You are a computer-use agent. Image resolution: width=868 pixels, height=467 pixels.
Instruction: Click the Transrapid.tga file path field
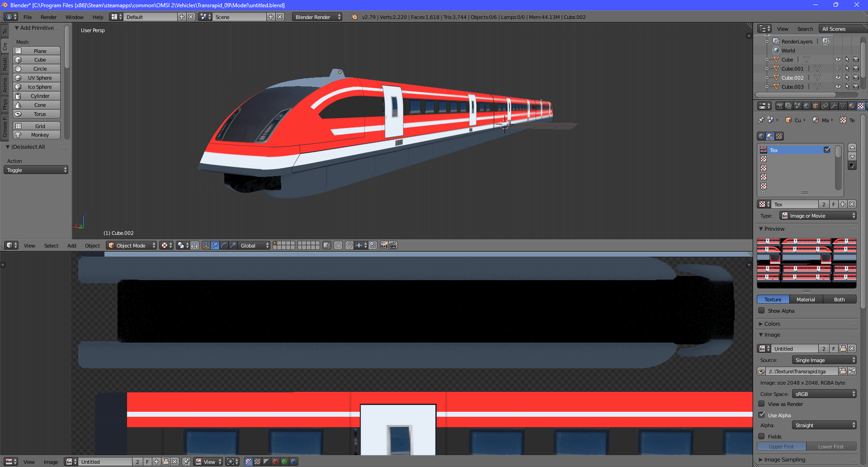[800, 372]
